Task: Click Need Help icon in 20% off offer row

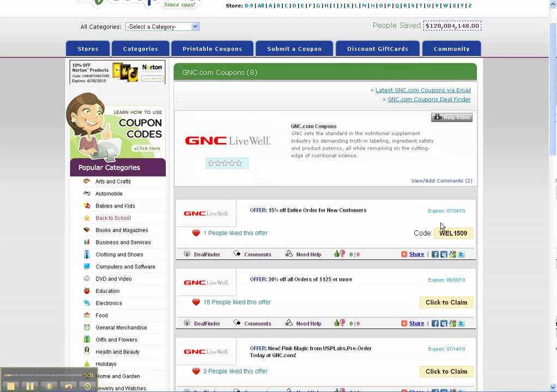Action: pos(289,323)
